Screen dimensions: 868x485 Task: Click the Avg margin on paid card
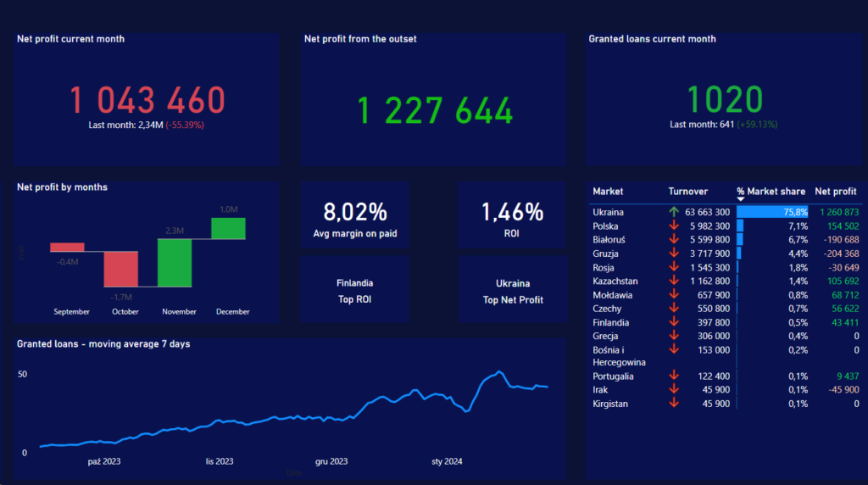click(354, 217)
